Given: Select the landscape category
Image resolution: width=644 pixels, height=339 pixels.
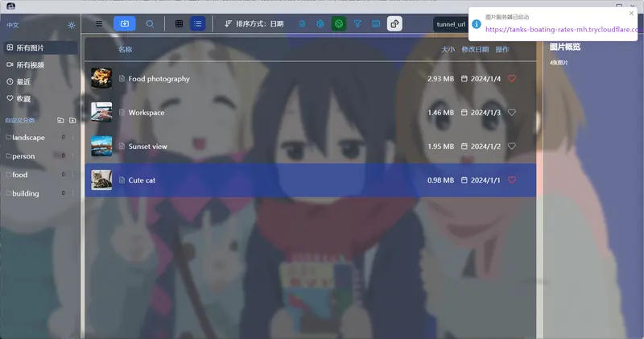Looking at the screenshot, I should coord(28,138).
